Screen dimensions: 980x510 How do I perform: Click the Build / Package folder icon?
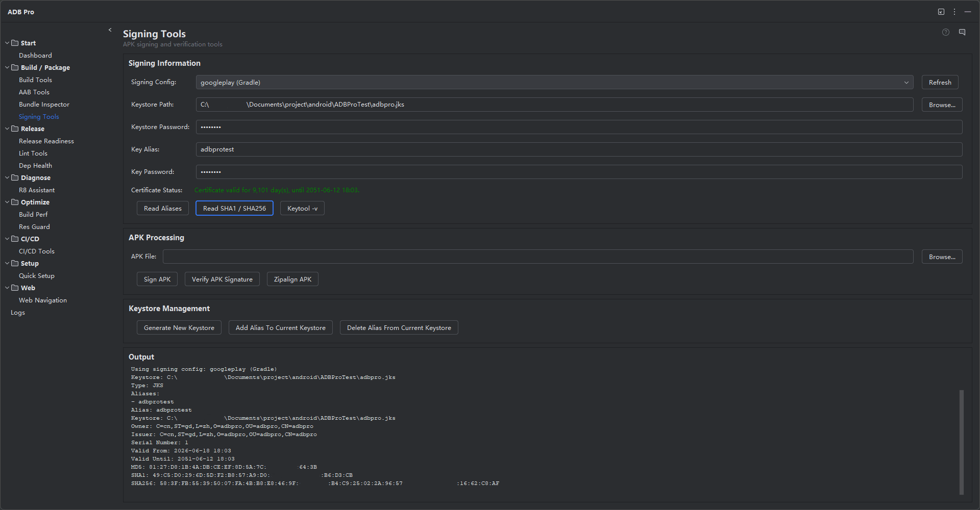(15, 67)
